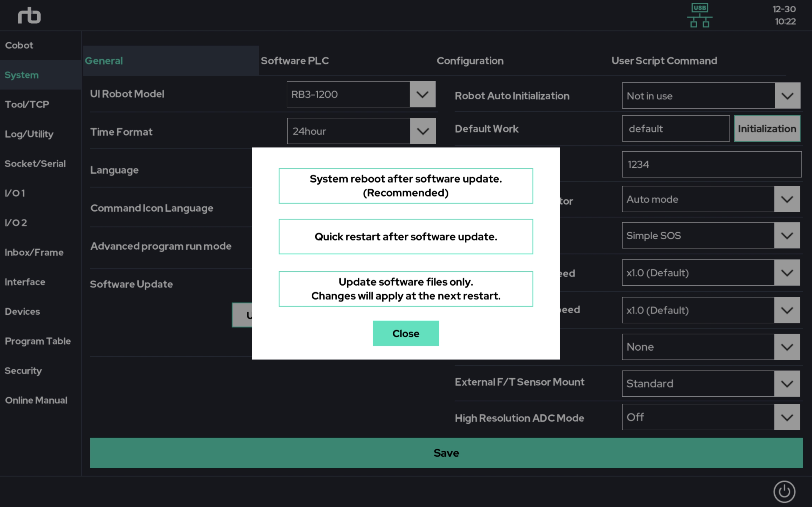Expand the UI Robot Model dropdown arrow
The width and height of the screenshot is (812, 507).
[x=422, y=94]
